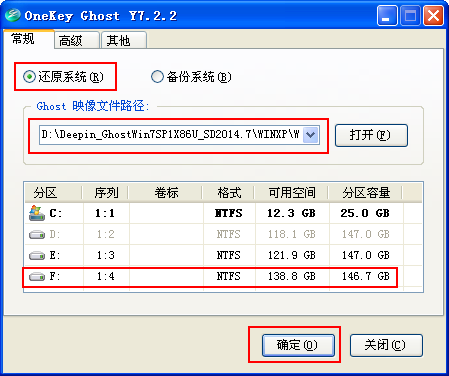This screenshot has width=449, height=376.
Task: Click the F: partition drive icon
Action: pos(37,277)
